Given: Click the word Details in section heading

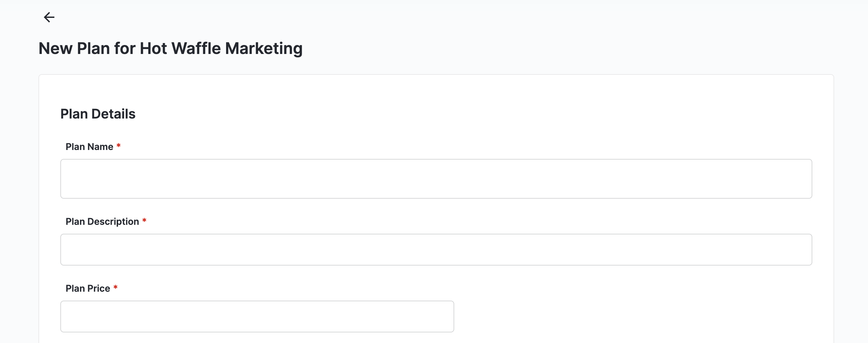Looking at the screenshot, I should pyautogui.click(x=113, y=114).
